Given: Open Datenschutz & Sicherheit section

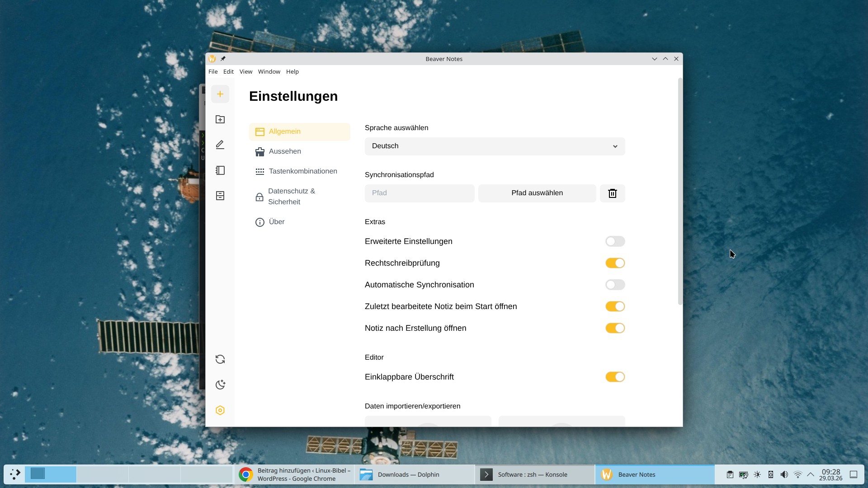Looking at the screenshot, I should [x=291, y=197].
